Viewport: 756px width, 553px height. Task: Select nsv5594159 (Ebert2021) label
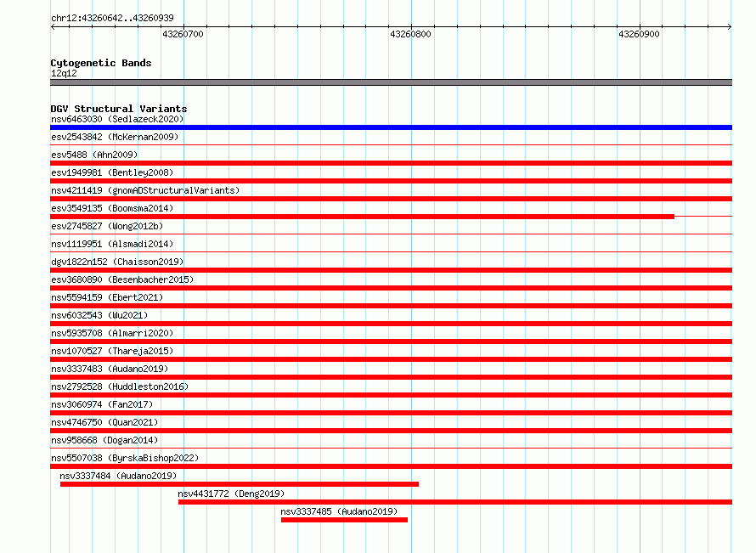point(107,297)
